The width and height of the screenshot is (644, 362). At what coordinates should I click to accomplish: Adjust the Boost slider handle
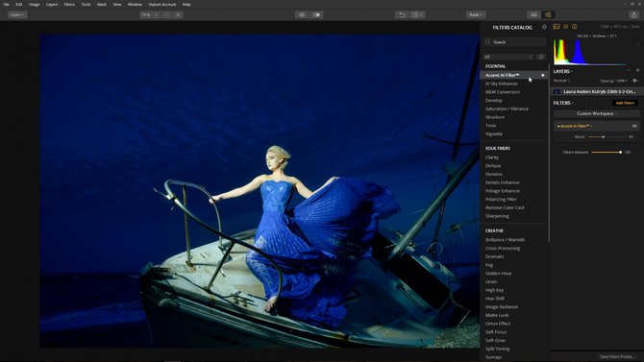tap(604, 136)
